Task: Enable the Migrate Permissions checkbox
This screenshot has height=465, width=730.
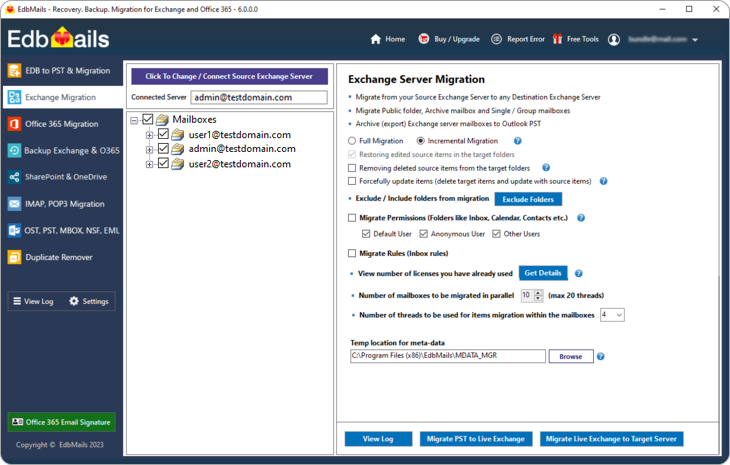Action: click(352, 217)
